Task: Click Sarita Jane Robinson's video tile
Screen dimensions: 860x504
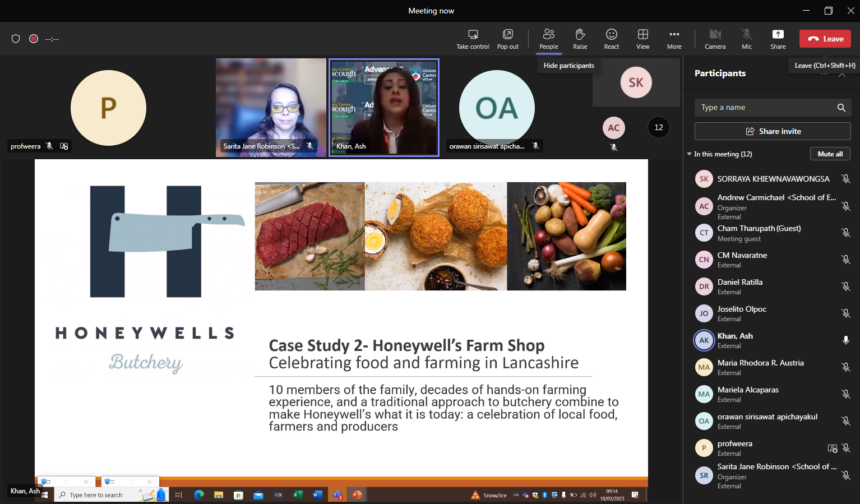Action: click(x=271, y=108)
